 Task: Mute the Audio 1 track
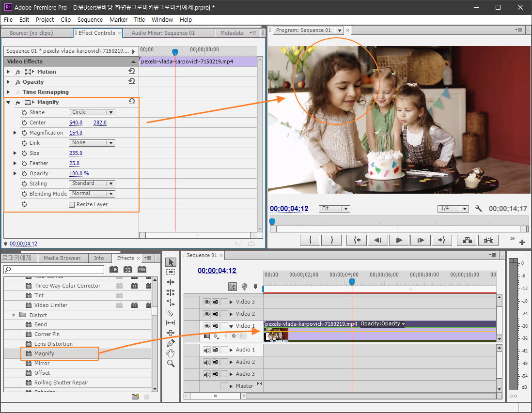click(206, 350)
